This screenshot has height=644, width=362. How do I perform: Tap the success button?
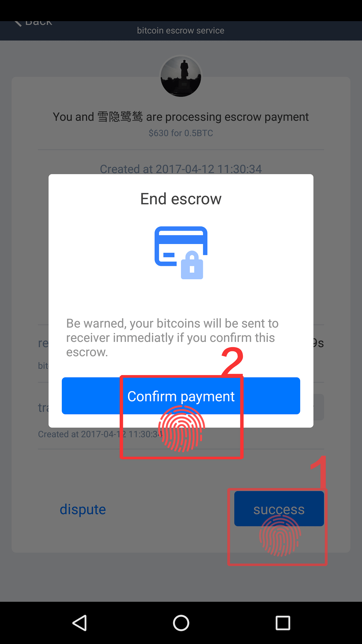click(279, 508)
